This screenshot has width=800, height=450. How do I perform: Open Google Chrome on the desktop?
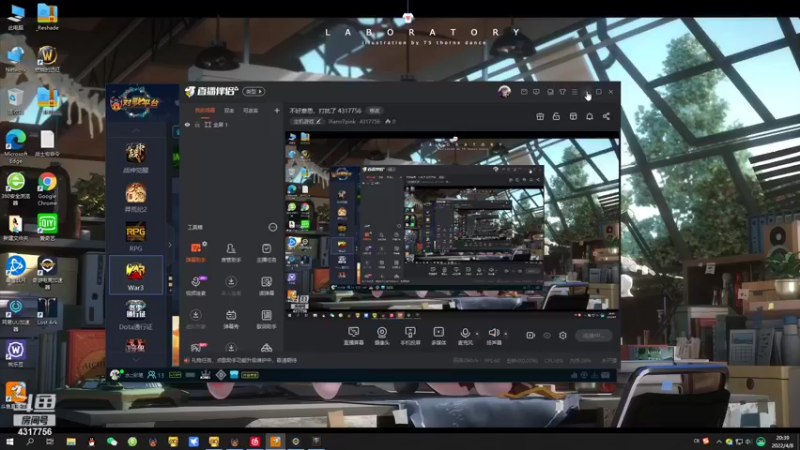(47, 189)
